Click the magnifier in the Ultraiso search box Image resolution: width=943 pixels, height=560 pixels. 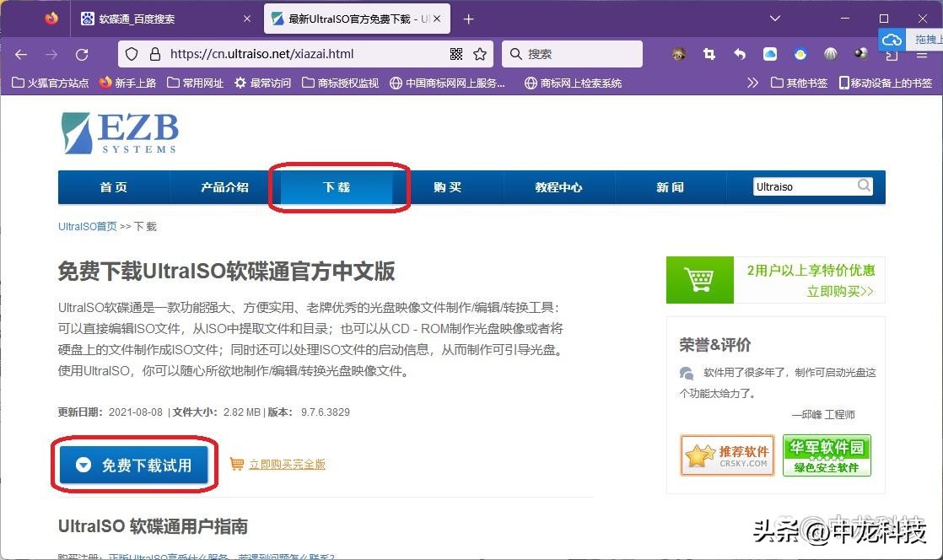(x=864, y=186)
